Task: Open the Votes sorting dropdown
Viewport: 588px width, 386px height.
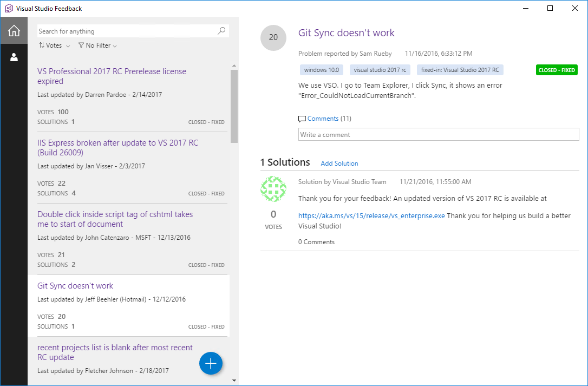Action: coord(54,45)
